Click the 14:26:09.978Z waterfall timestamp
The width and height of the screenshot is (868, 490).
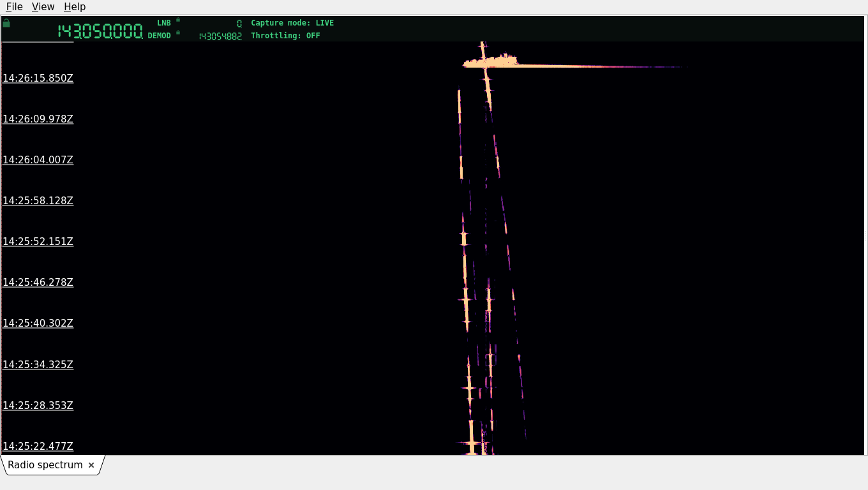click(x=38, y=119)
